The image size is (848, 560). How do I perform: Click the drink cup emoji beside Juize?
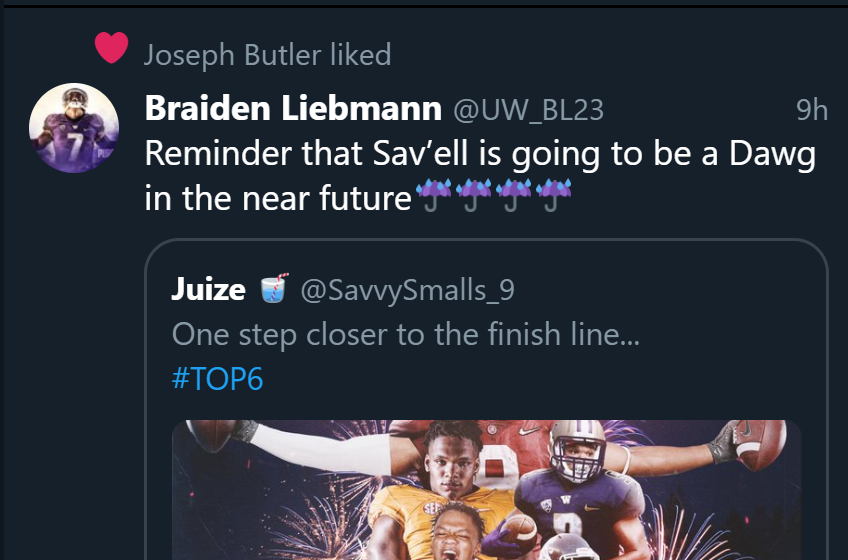(274, 289)
